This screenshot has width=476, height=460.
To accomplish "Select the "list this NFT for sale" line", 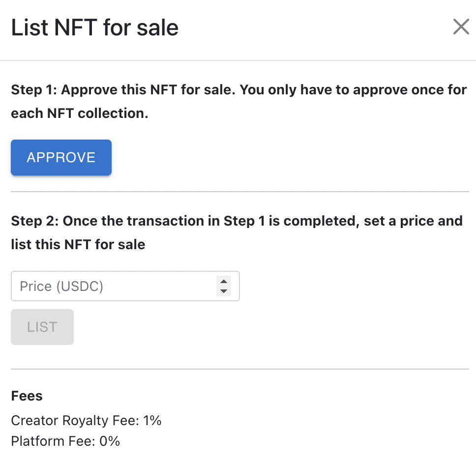I will (78, 244).
